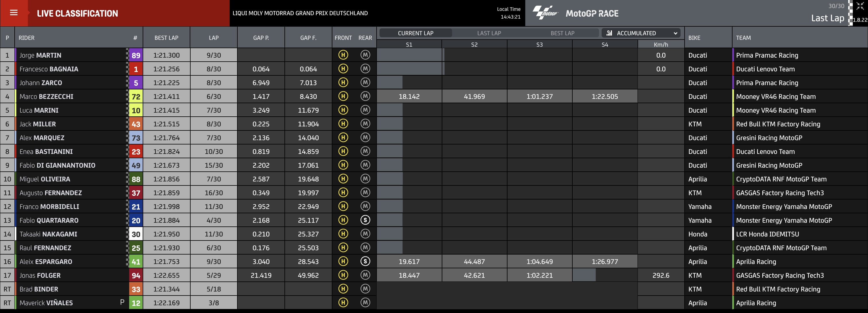The image size is (868, 313).
Task: Sort by GAP P. column header
Action: point(261,38)
